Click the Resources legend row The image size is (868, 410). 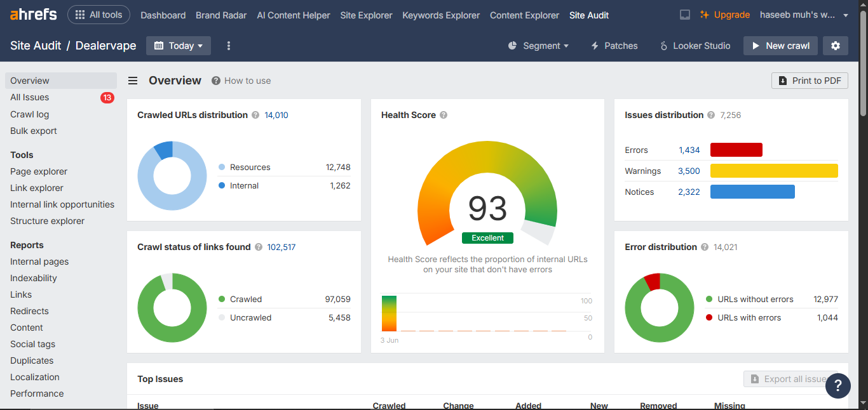click(284, 167)
